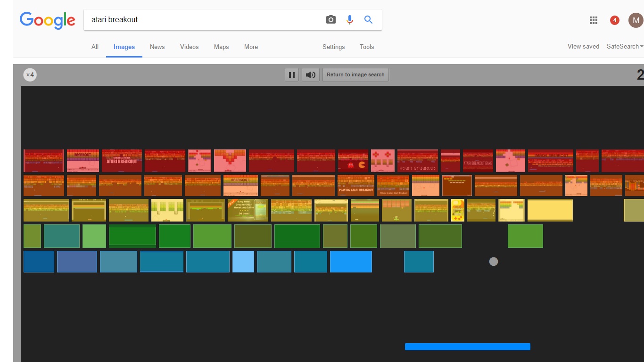
Task: Click the red brick titled ATARI BREAKOUT
Action: [122, 161]
